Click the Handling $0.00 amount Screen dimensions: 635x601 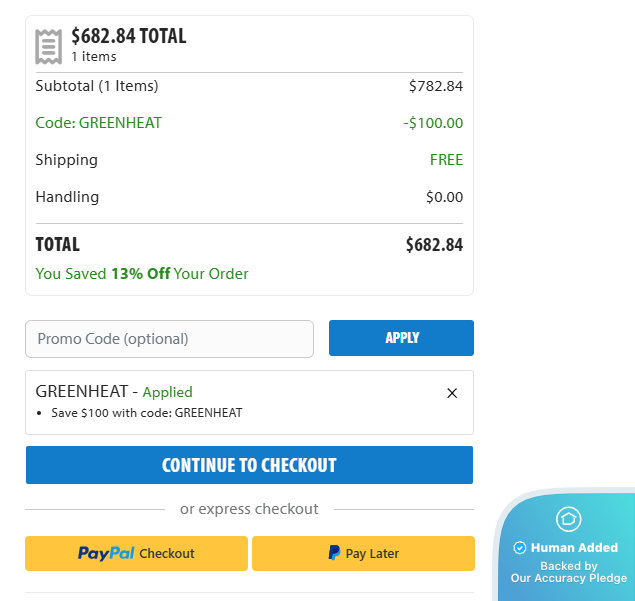(x=444, y=197)
